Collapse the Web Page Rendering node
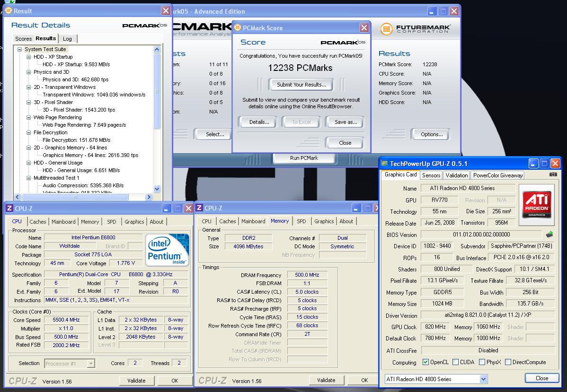 pyautogui.click(x=28, y=117)
